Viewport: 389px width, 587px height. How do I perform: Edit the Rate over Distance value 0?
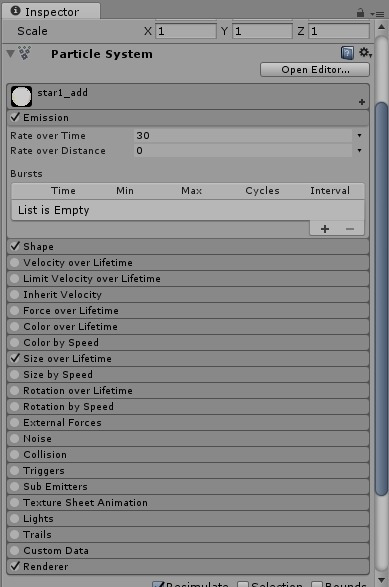[x=243, y=150]
